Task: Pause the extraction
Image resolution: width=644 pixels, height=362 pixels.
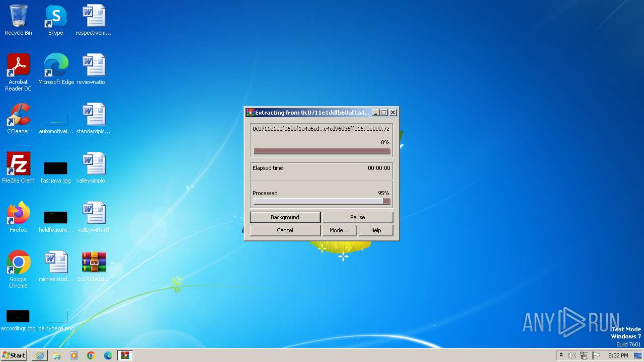Action: (x=357, y=217)
